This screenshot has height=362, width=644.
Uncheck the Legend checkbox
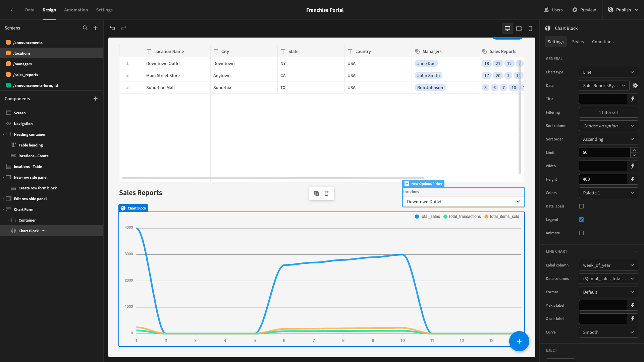click(581, 220)
